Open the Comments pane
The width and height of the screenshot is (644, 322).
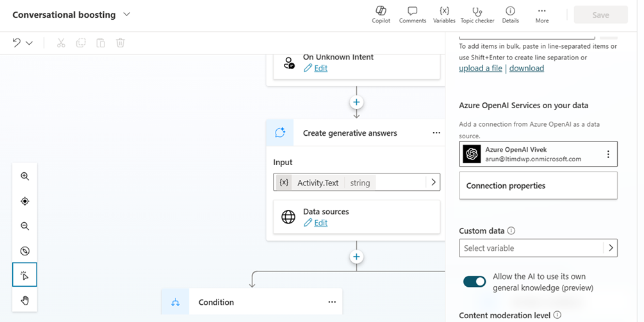412,15
